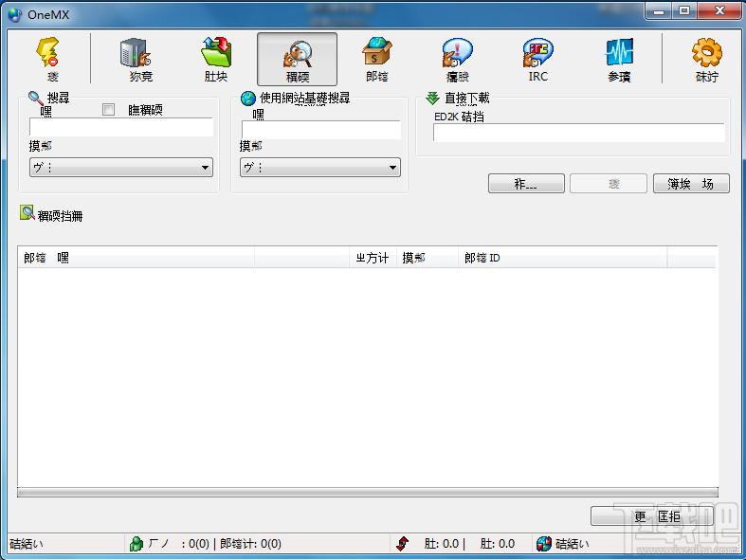Expand the dropdown under 使用網站基礎搜尋
The height and width of the screenshot is (560, 746).
pos(320,168)
